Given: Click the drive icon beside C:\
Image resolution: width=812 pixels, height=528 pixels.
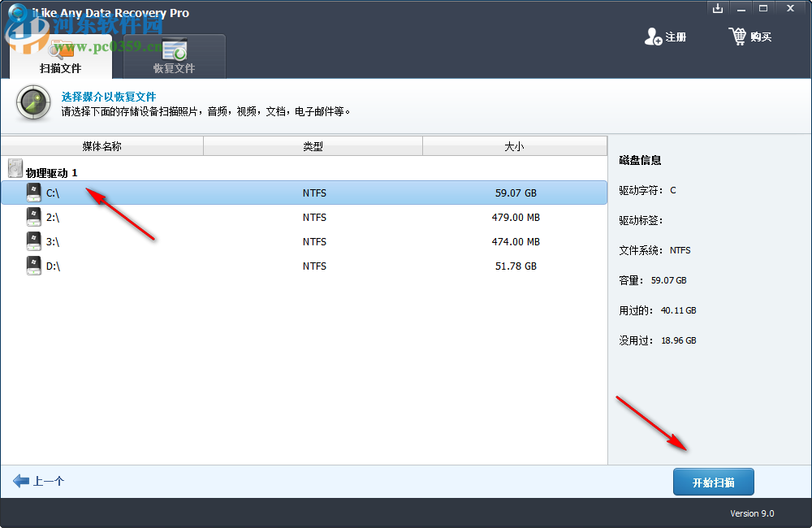Looking at the screenshot, I should pyautogui.click(x=34, y=193).
